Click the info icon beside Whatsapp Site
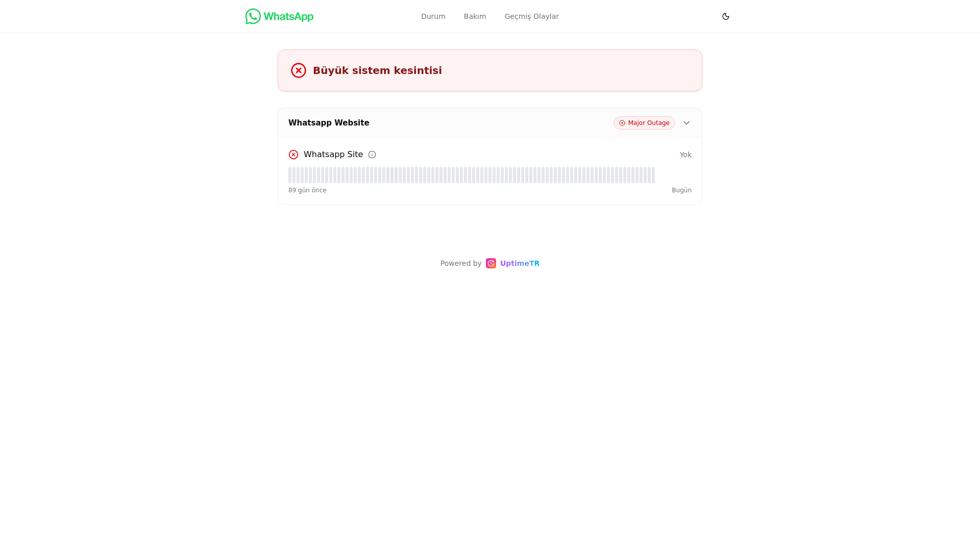 pyautogui.click(x=372, y=155)
